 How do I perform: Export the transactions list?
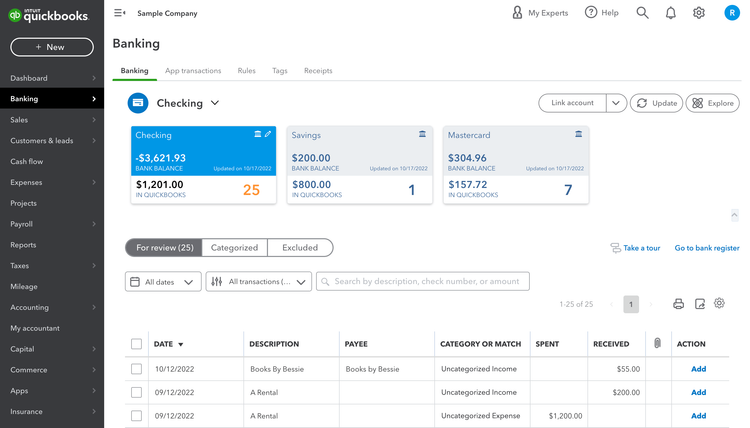point(700,304)
